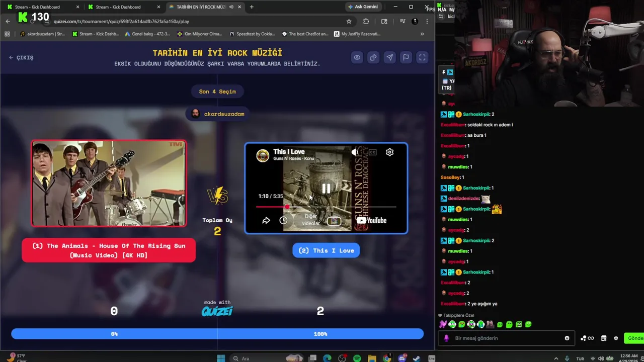Open the taskbar weather widget 57°F
The image size is (644, 362).
click(x=16, y=357)
